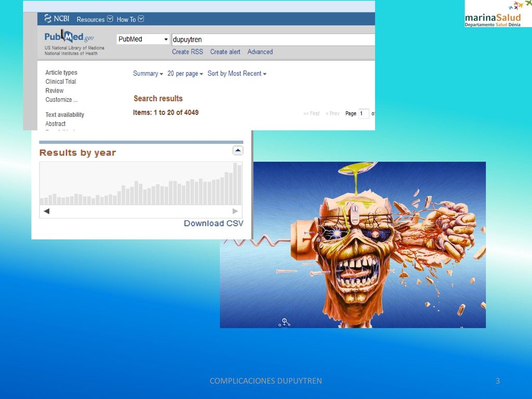
Task: Click Customize under Article types
Action: click(x=61, y=100)
